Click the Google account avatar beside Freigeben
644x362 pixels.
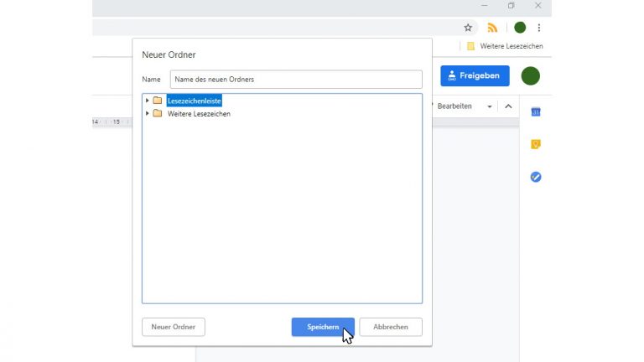530,76
